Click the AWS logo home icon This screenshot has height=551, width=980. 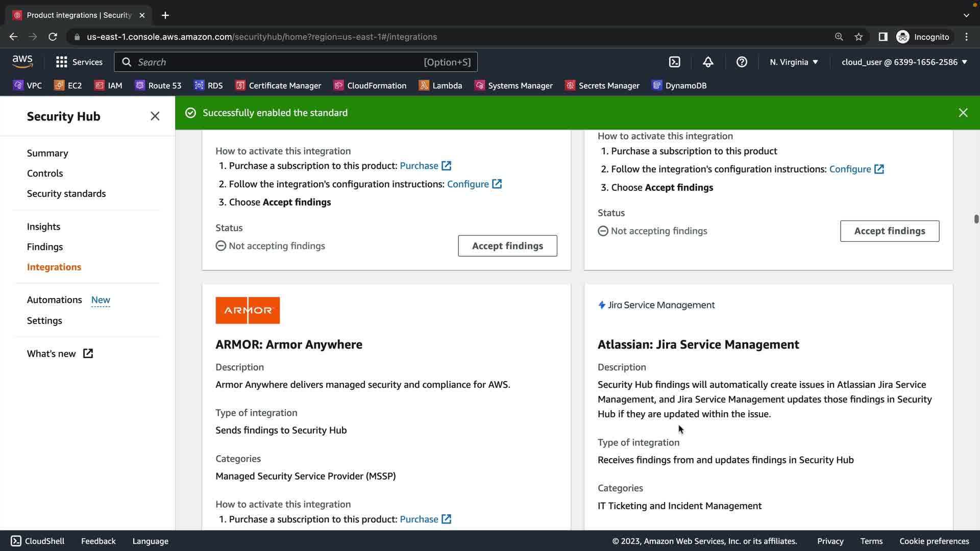[x=22, y=62]
